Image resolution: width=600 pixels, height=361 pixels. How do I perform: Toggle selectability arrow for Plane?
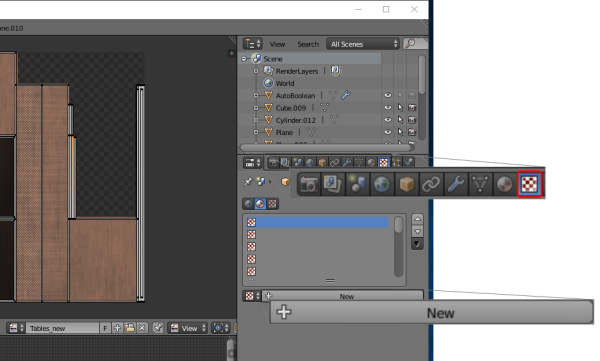point(400,132)
